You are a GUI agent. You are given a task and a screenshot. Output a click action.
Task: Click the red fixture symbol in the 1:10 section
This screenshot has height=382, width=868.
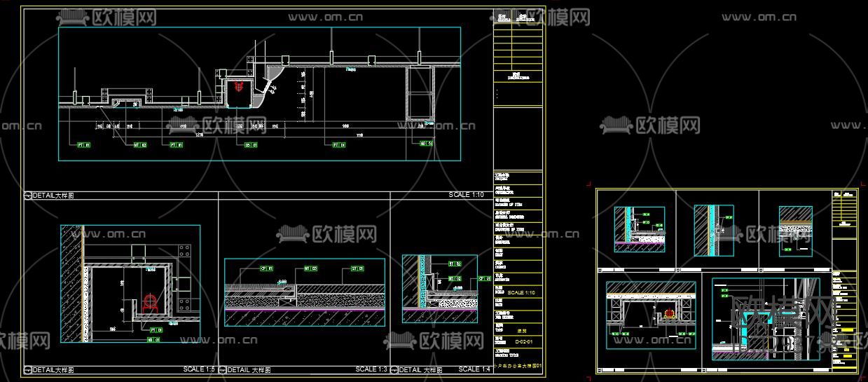click(x=240, y=86)
